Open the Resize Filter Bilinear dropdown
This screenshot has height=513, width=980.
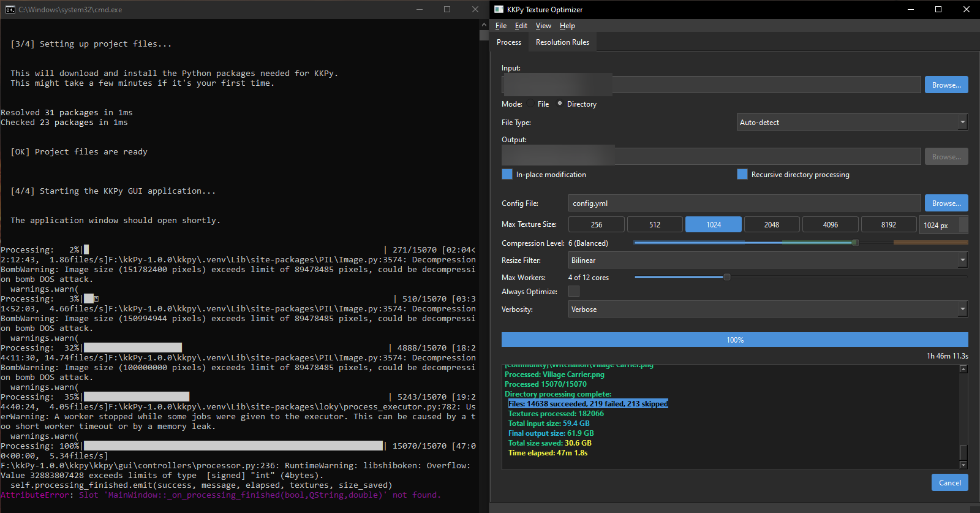(x=768, y=260)
